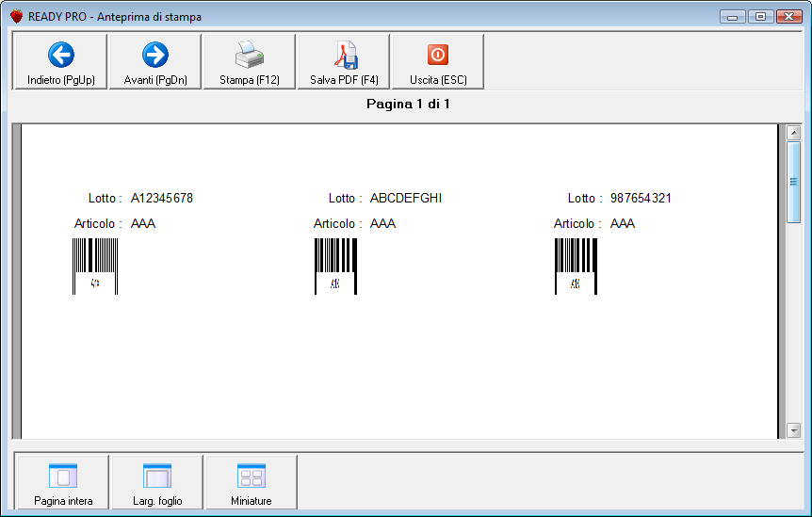Fit to width with Larg. foglio
This screenshot has width=812, height=517.
click(x=157, y=482)
